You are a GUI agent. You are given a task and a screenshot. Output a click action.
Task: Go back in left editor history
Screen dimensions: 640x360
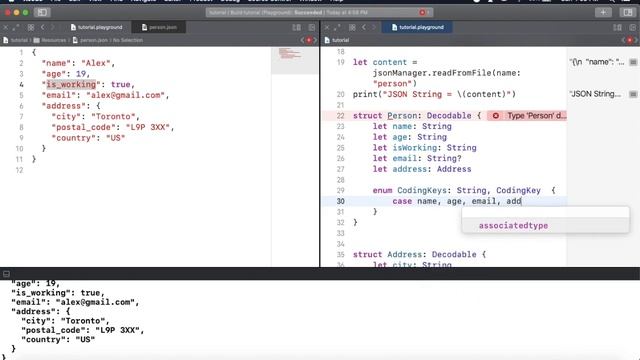pyautogui.click(x=42, y=27)
